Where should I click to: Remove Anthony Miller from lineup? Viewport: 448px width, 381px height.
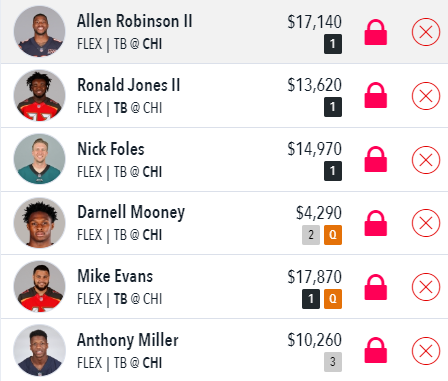pos(426,351)
